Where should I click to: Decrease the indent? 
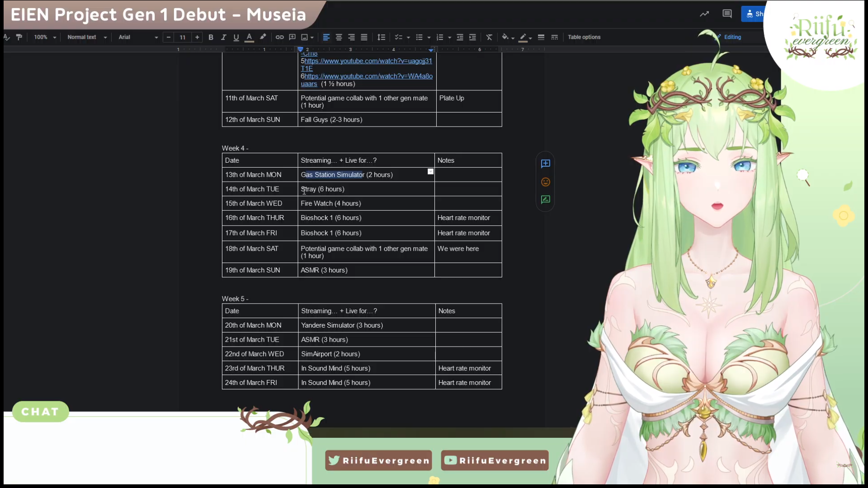[460, 37]
